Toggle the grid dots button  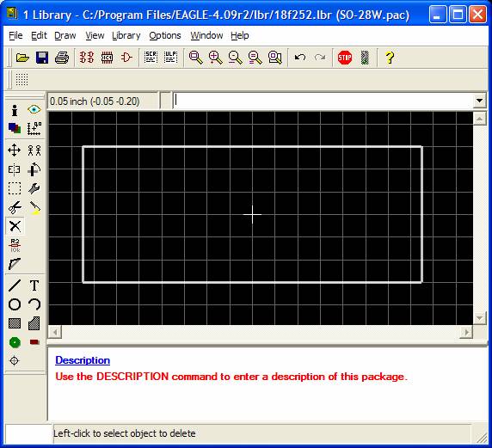(x=22, y=79)
